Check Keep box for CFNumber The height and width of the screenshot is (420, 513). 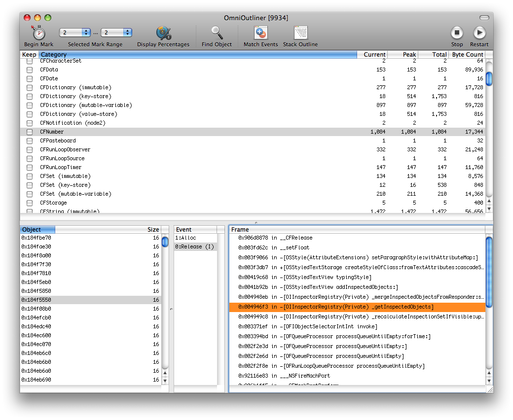pos(30,132)
